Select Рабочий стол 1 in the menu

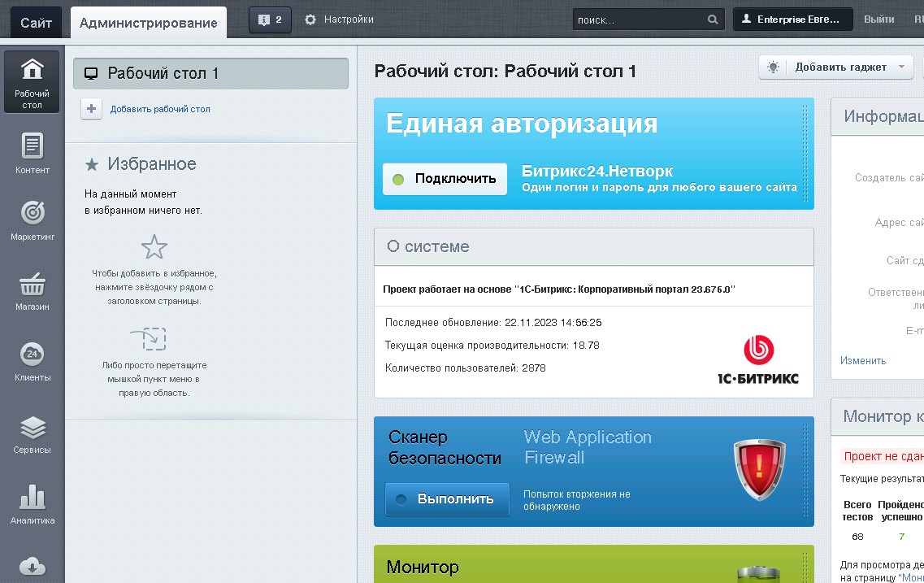coord(210,74)
